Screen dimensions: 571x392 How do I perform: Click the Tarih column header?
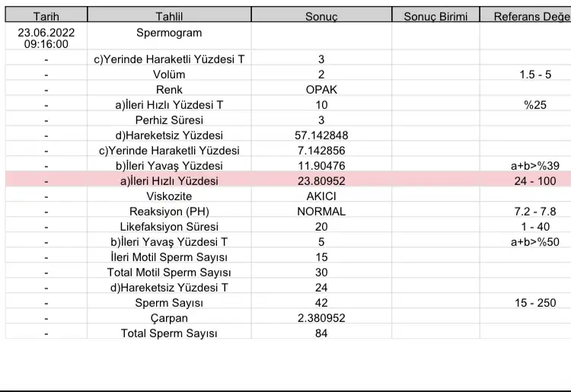click(x=46, y=15)
